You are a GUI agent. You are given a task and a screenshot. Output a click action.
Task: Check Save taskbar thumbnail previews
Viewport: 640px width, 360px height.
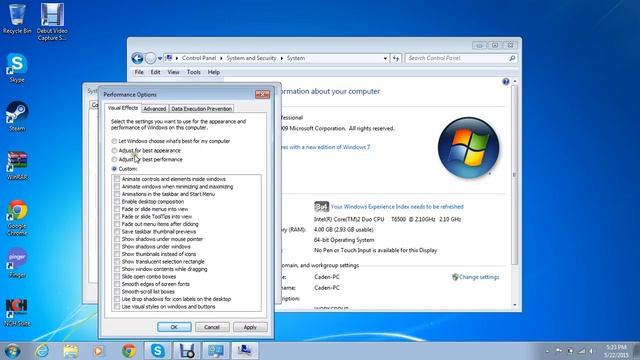click(x=117, y=231)
